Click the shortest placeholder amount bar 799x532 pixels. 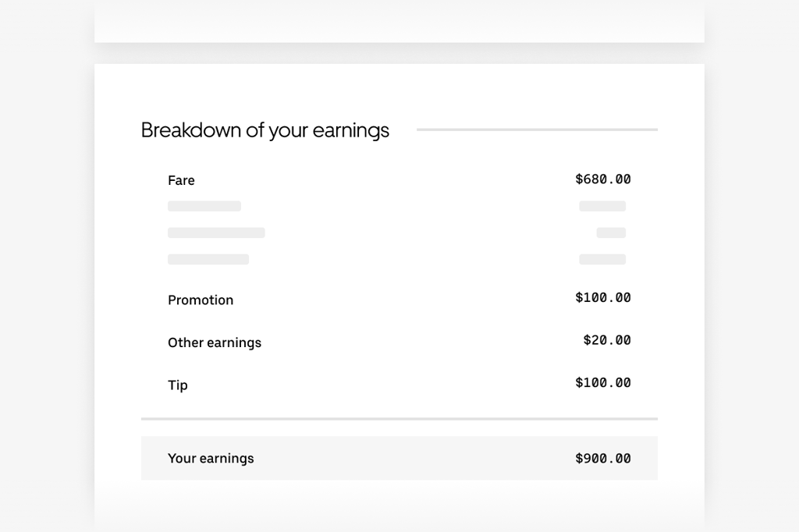point(611,232)
